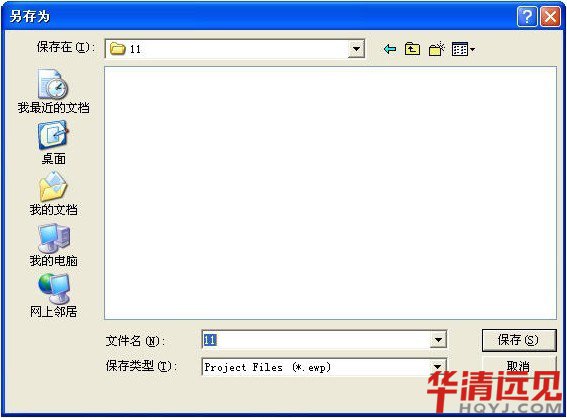The image size is (567, 418).
Task: Open 网上邻居 shortcut
Action: click(53, 296)
